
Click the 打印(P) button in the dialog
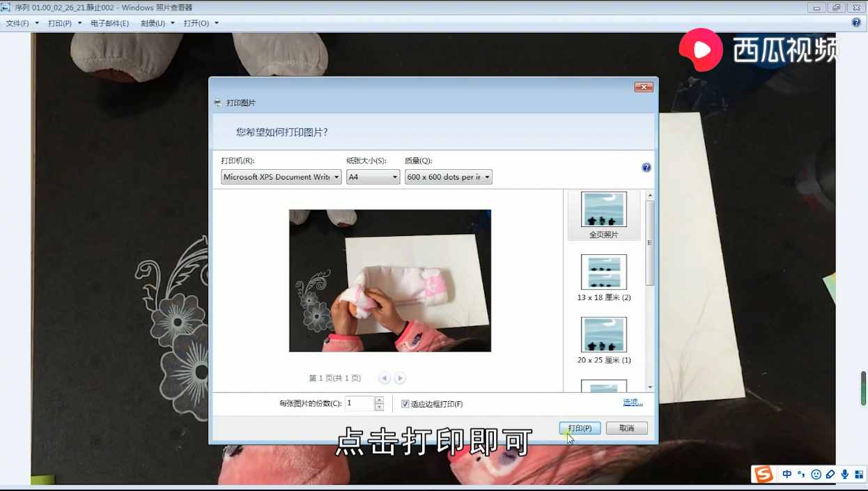pyautogui.click(x=580, y=428)
